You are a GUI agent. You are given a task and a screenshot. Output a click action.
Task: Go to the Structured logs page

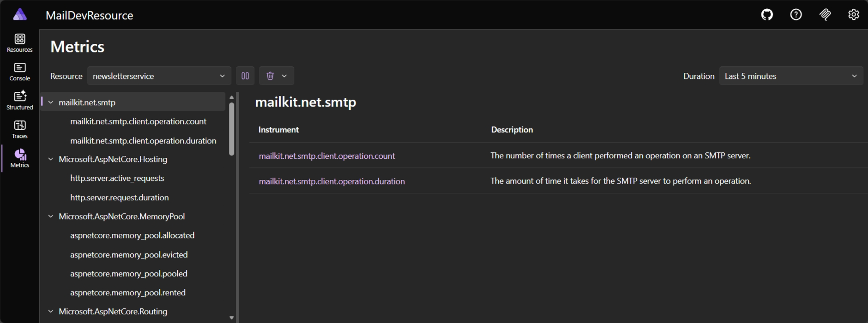click(x=20, y=101)
